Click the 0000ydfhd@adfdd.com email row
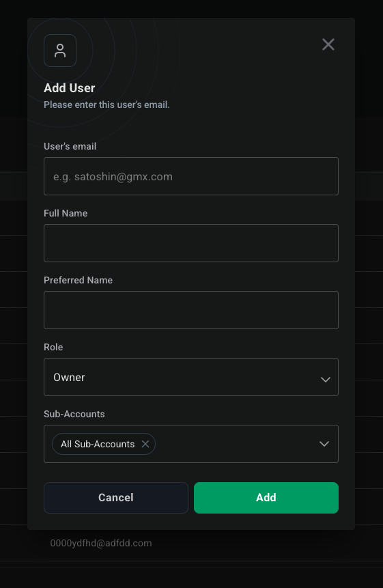The image size is (383, 588). click(101, 543)
